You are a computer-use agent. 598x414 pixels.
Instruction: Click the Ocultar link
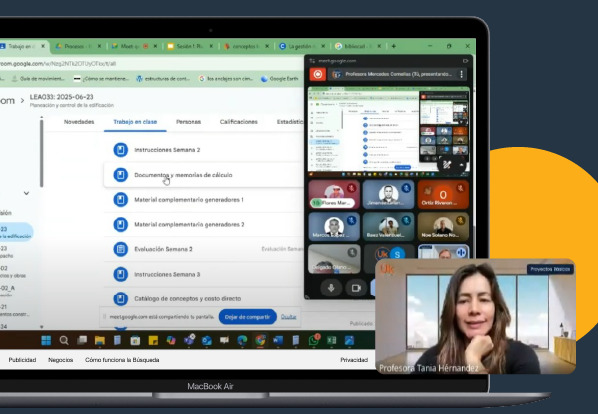click(x=288, y=317)
